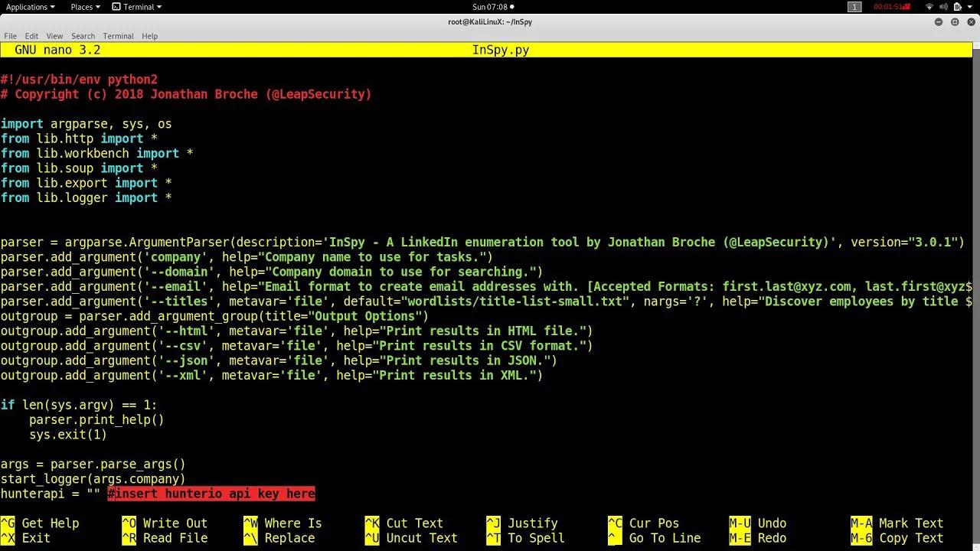Click the 'if len(sys.argv) == 1:' line
The width and height of the screenshot is (980, 551).
tap(79, 405)
